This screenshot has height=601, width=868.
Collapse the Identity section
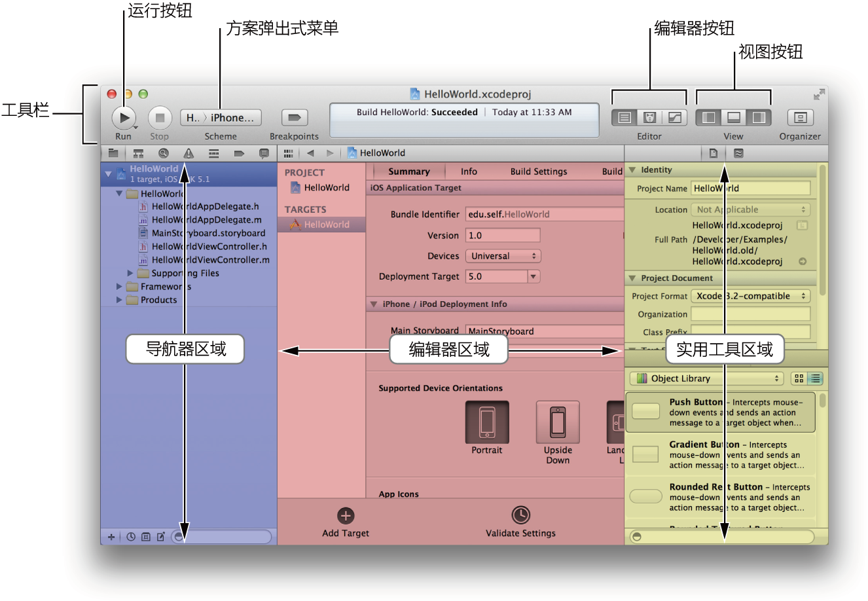coord(632,170)
